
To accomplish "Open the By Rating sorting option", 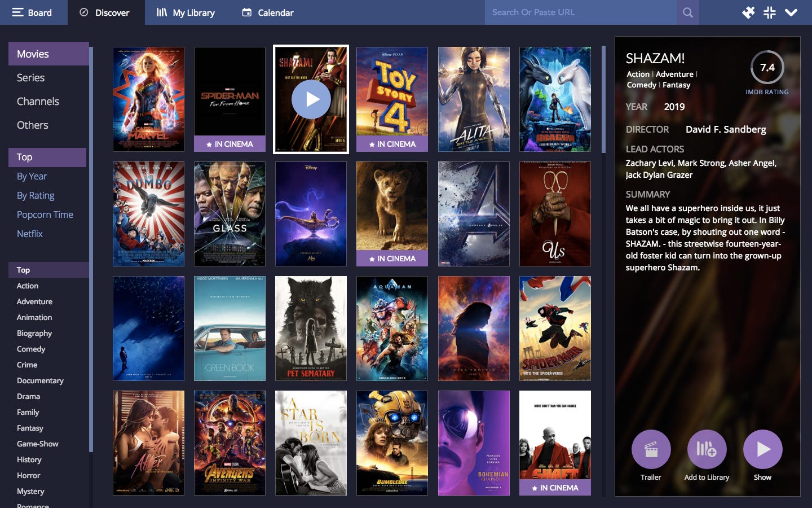I will [35, 195].
